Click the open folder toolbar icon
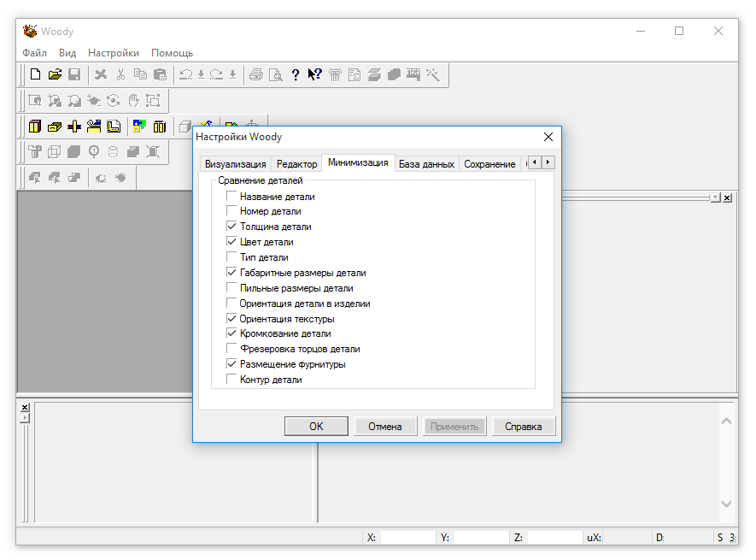The width and height of the screenshot is (756, 560). (55, 74)
